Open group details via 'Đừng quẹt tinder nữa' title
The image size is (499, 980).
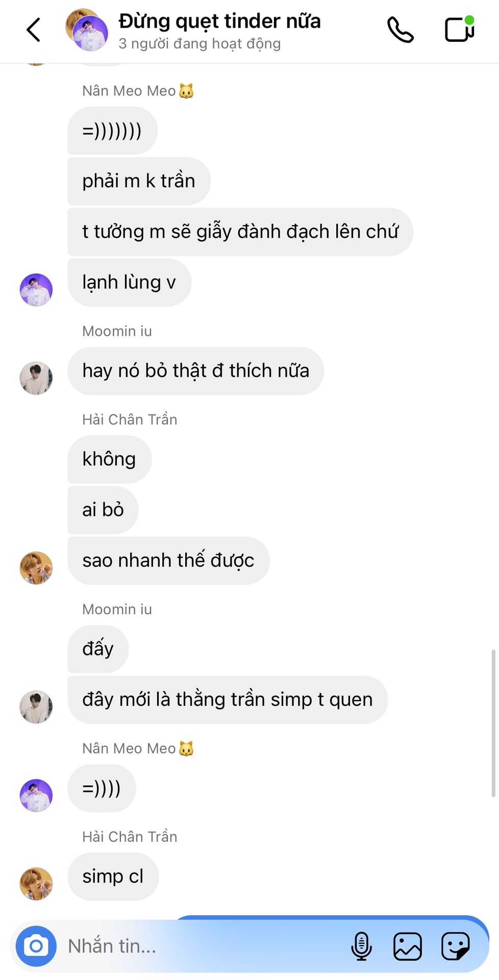point(219,21)
